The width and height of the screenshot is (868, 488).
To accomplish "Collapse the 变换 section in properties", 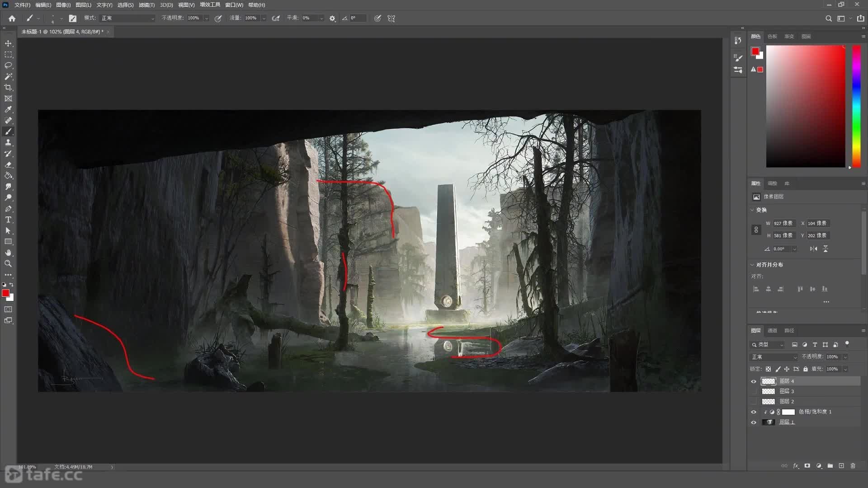I will coord(752,210).
